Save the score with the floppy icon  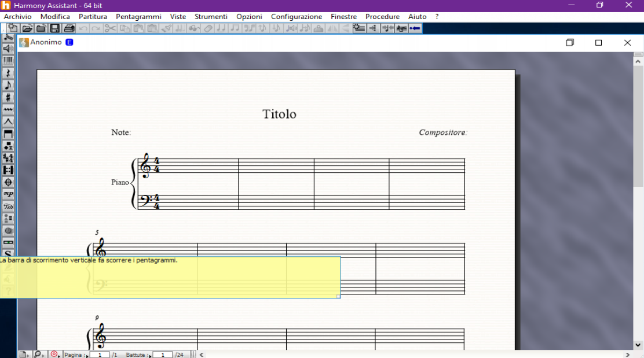pyautogui.click(x=54, y=28)
